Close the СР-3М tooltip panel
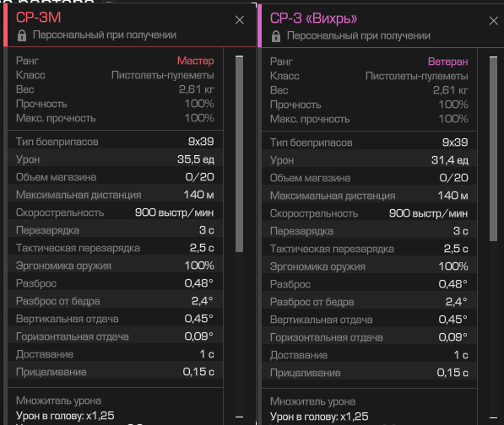Screen dimensions: 504x425 [240, 20]
